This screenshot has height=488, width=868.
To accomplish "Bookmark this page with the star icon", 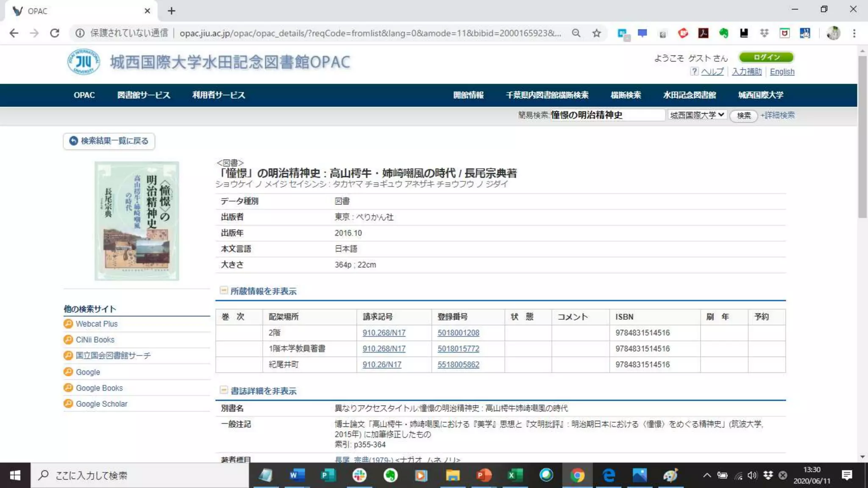I will point(597,33).
